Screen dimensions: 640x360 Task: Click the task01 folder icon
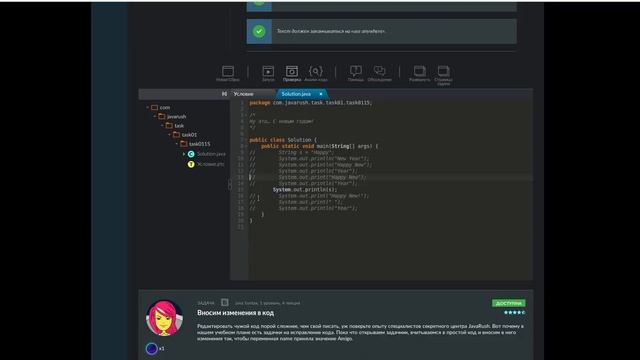[176, 135]
